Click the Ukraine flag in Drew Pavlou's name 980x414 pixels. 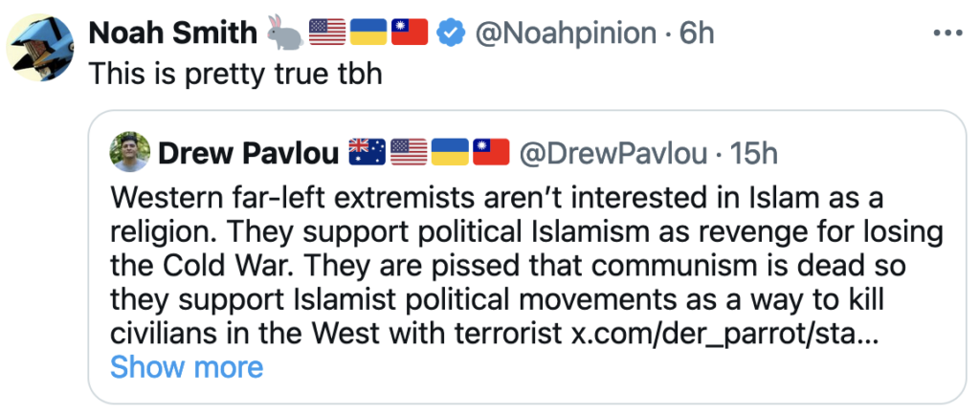(452, 151)
